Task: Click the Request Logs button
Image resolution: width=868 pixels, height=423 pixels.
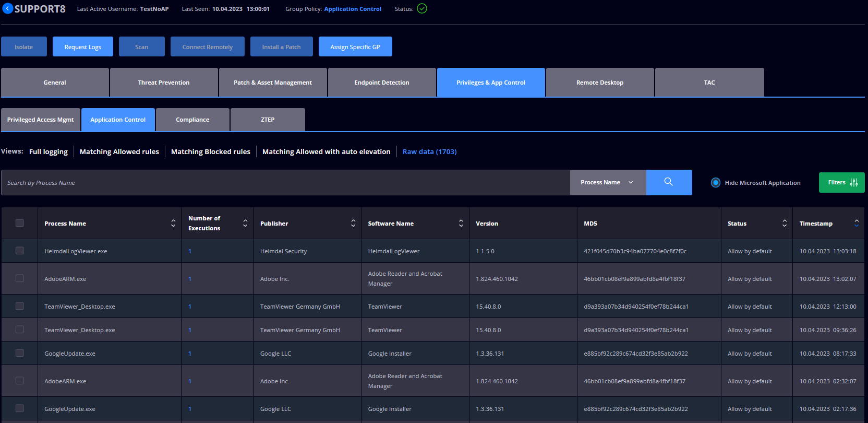Action: point(83,46)
